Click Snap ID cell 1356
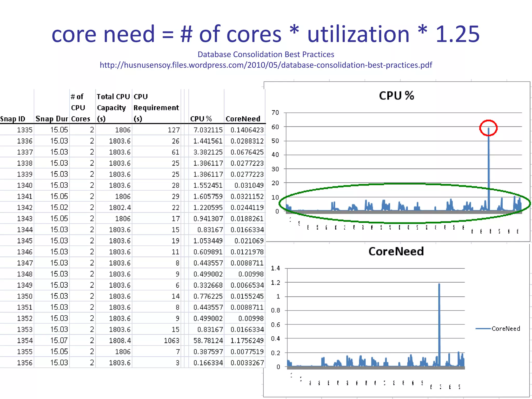 (25, 363)
